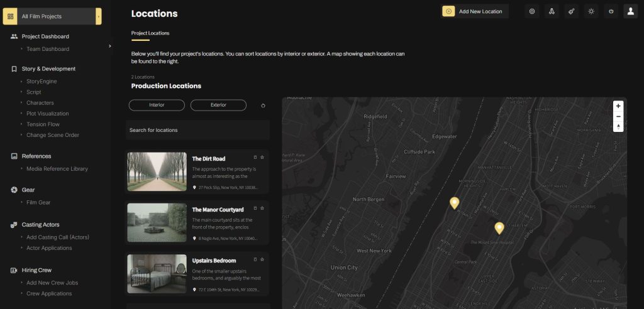
Task: Toggle light mode with the sun icon
Action: (591, 11)
